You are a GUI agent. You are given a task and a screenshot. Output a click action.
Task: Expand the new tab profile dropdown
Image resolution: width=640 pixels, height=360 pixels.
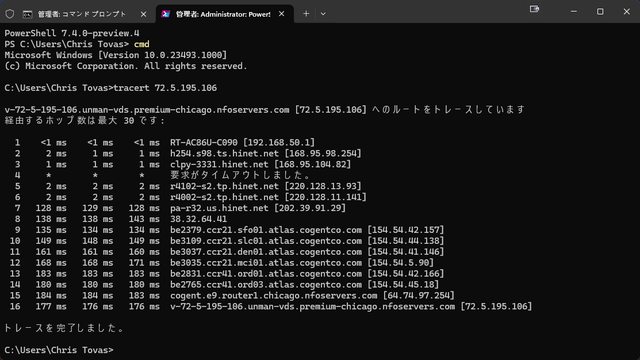323,14
